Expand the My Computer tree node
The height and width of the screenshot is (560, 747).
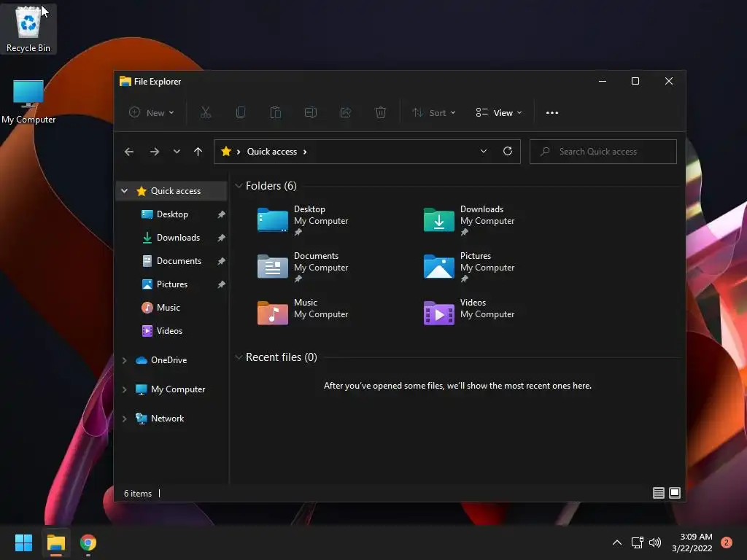click(124, 389)
